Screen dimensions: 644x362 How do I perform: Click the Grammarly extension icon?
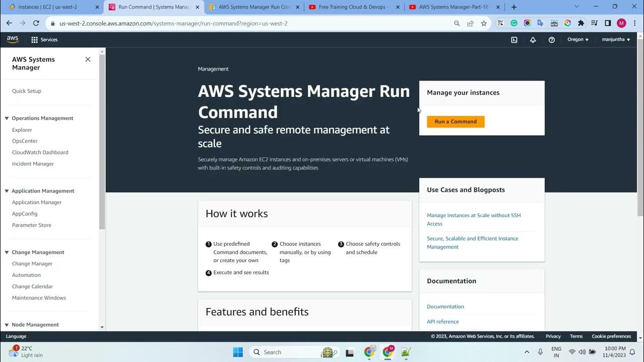tap(514, 23)
